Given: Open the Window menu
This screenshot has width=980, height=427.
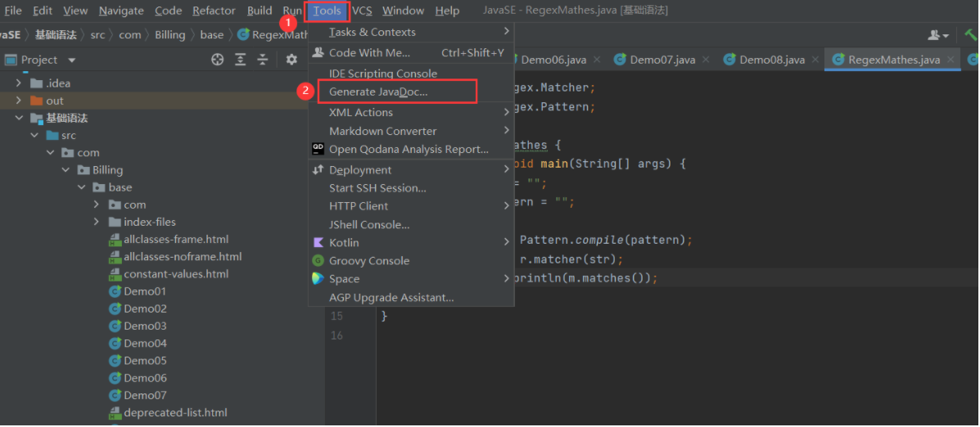Looking at the screenshot, I should point(403,11).
